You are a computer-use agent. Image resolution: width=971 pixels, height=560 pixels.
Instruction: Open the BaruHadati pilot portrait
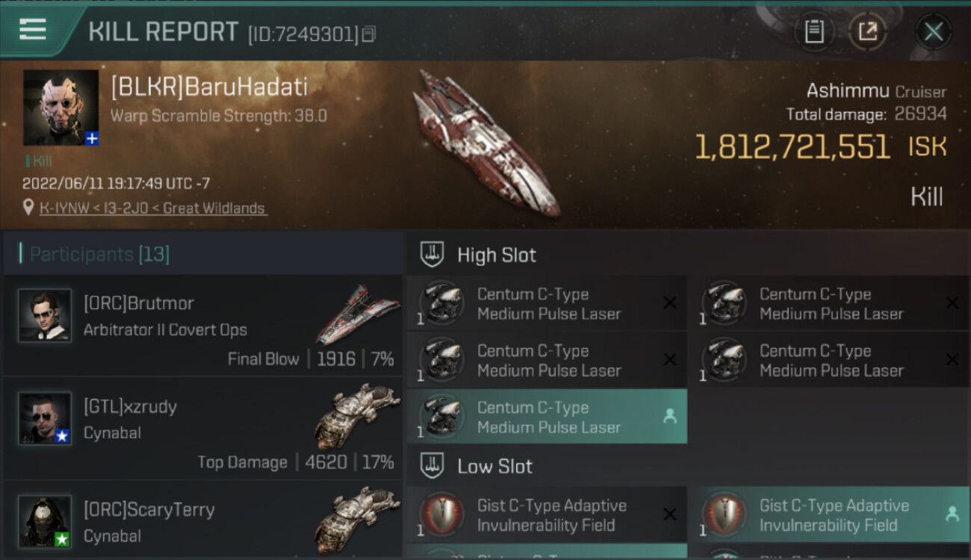point(61,108)
